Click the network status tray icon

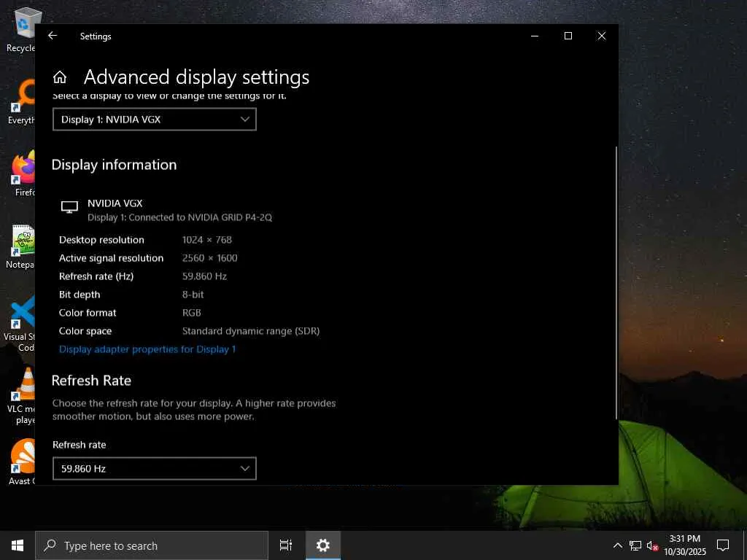pos(635,545)
